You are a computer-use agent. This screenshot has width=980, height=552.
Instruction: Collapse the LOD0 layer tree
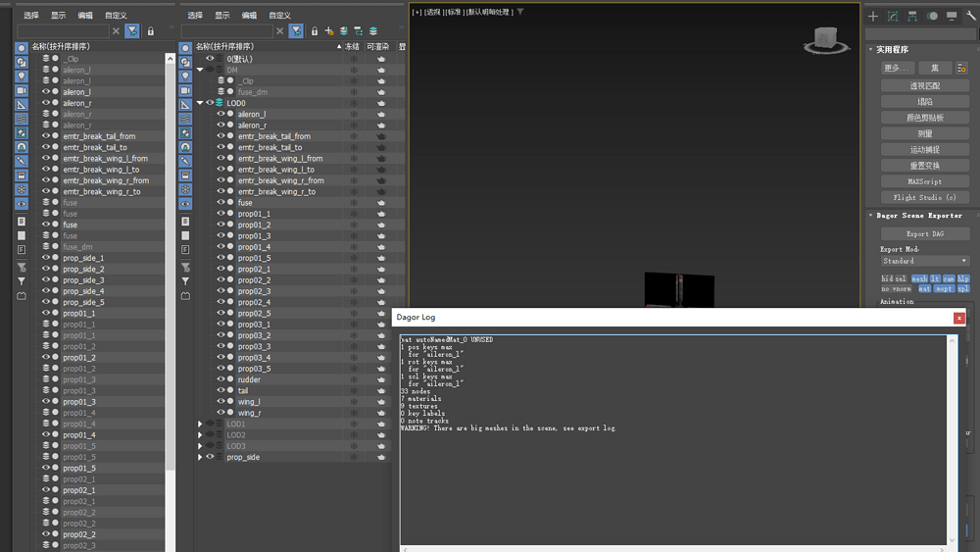(x=200, y=103)
